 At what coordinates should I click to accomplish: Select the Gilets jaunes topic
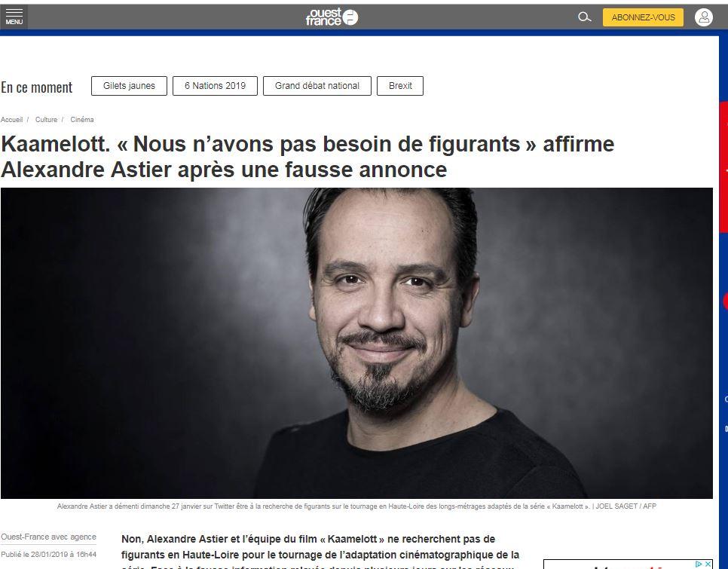129,86
